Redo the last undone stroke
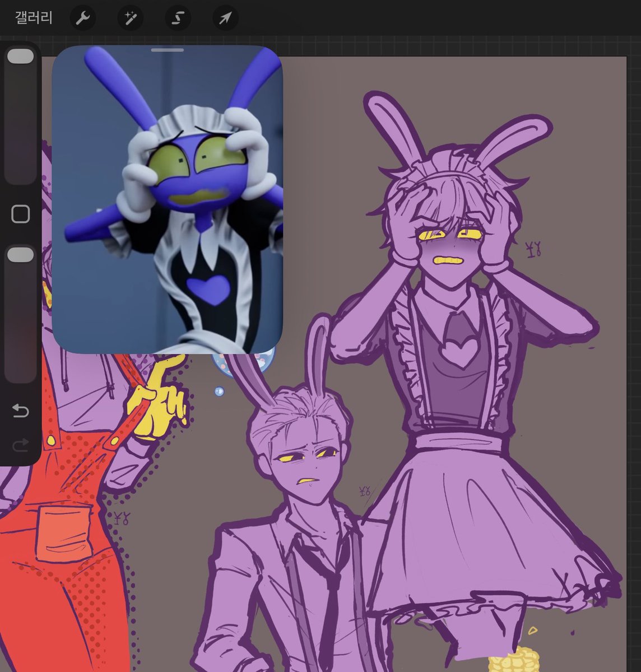 pyautogui.click(x=21, y=446)
